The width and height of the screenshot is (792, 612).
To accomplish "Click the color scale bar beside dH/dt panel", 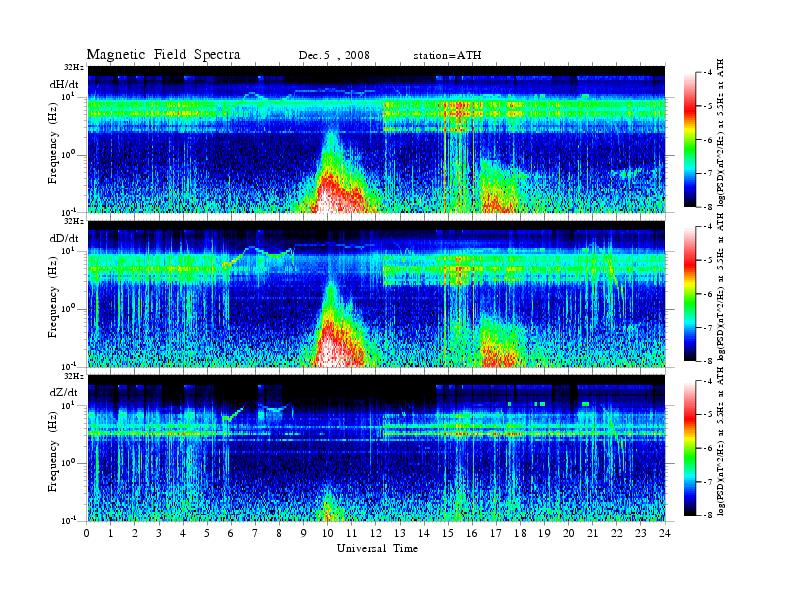I will point(689,139).
